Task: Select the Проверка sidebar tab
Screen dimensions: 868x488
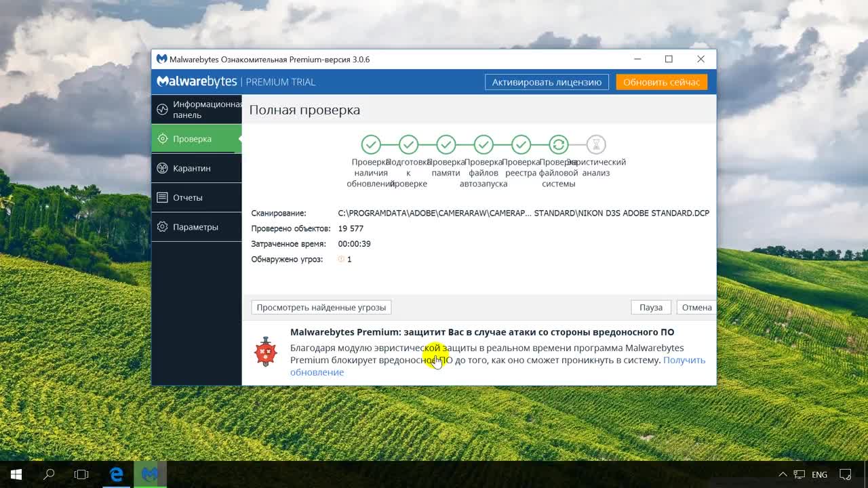Action: point(197,139)
